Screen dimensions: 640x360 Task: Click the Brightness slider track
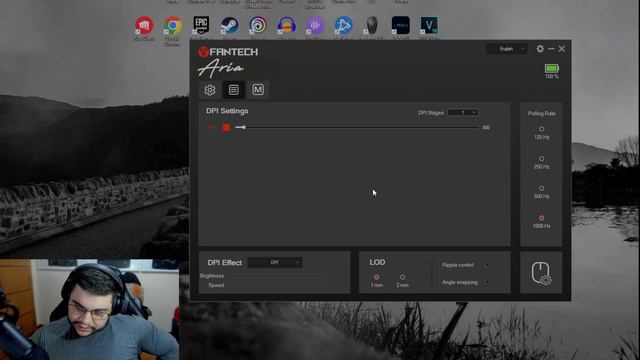click(x=278, y=276)
